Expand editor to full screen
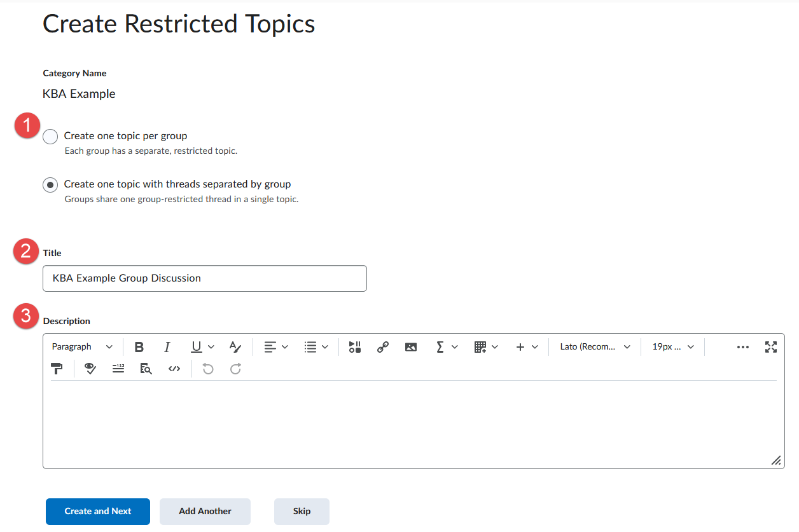The width and height of the screenshot is (799, 532). tap(771, 347)
